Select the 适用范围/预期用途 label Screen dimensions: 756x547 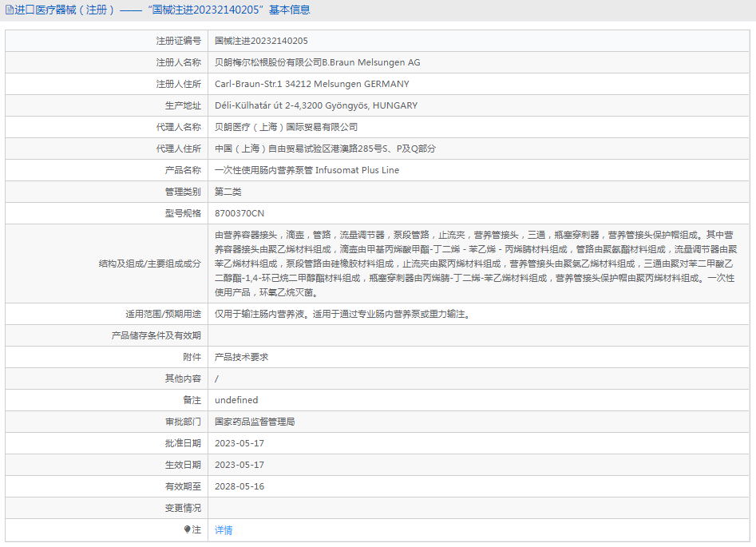[x=163, y=315]
